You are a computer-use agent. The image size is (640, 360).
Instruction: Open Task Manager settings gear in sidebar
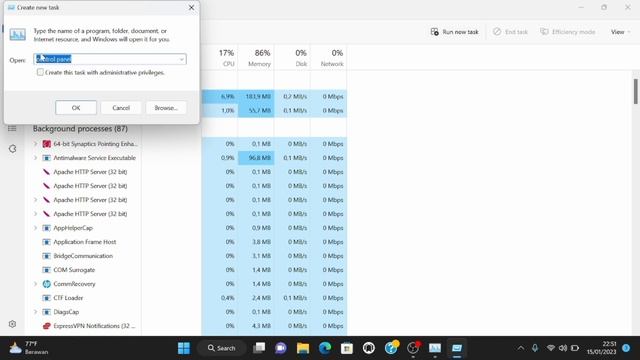[12, 324]
